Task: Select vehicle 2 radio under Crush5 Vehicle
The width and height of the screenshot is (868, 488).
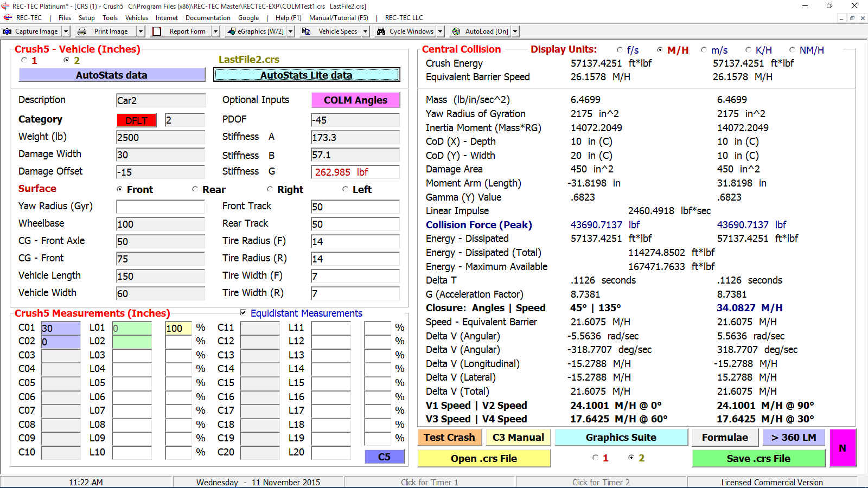Action: tap(66, 60)
